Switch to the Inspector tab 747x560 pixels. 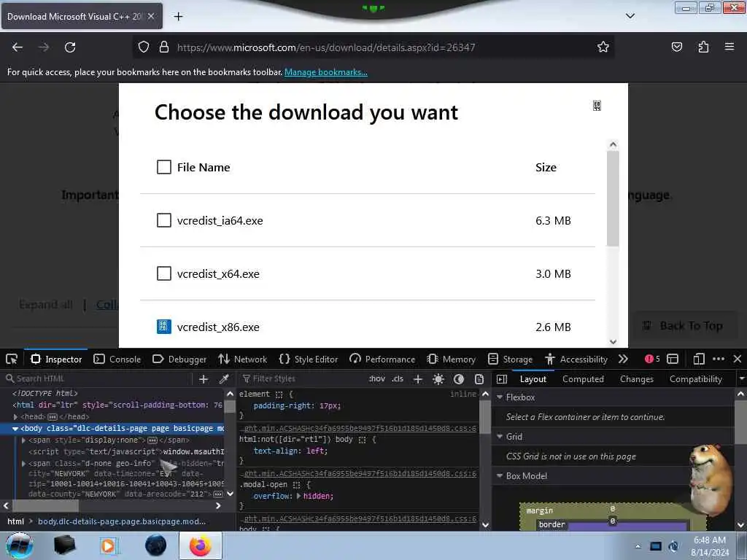pyautogui.click(x=56, y=359)
